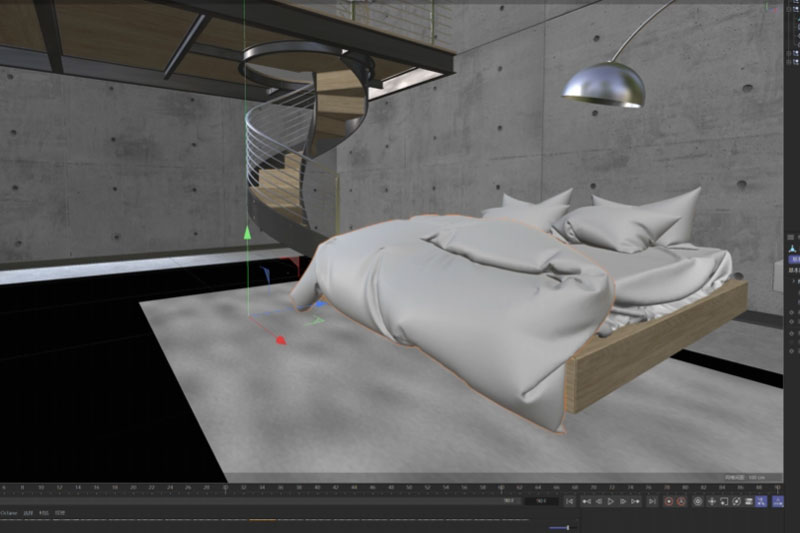Click the small slider handle at the bottom
Screen dimensions: 800x533
(x=568, y=528)
